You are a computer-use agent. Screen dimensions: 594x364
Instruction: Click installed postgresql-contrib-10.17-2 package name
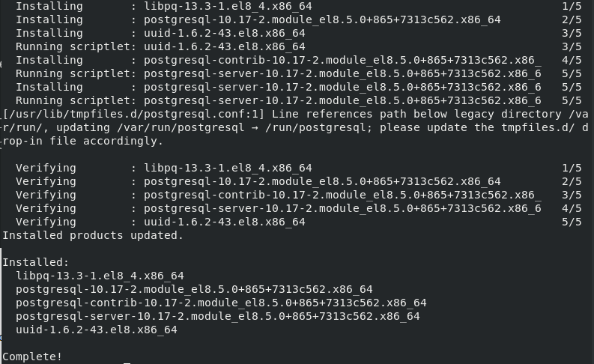(221, 303)
